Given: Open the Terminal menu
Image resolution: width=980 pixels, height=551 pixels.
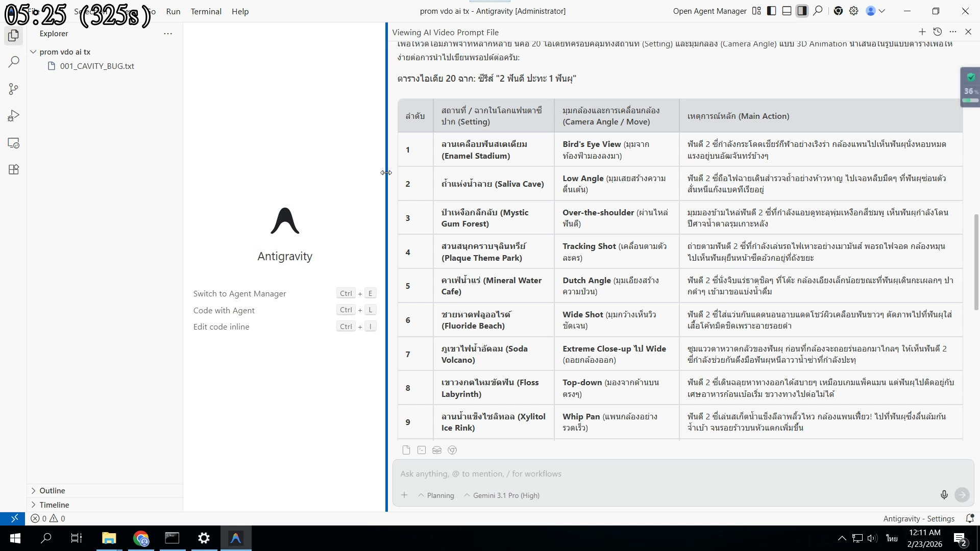Looking at the screenshot, I should point(206,11).
